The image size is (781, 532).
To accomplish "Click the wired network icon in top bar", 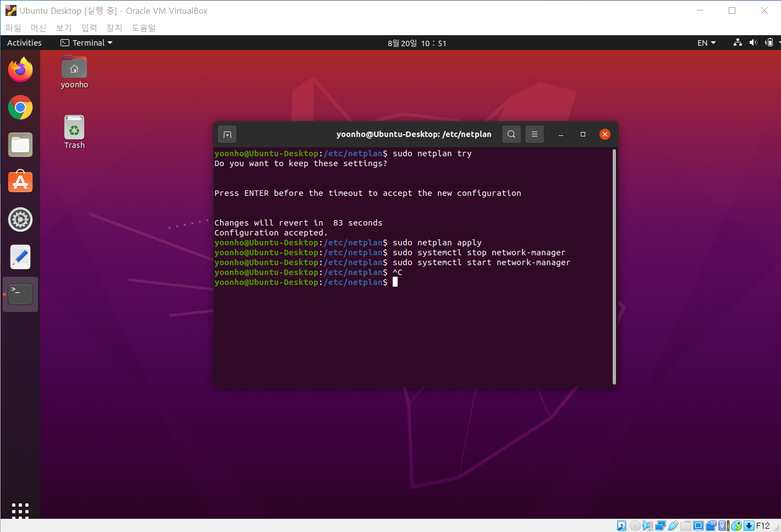I will pyautogui.click(x=738, y=43).
